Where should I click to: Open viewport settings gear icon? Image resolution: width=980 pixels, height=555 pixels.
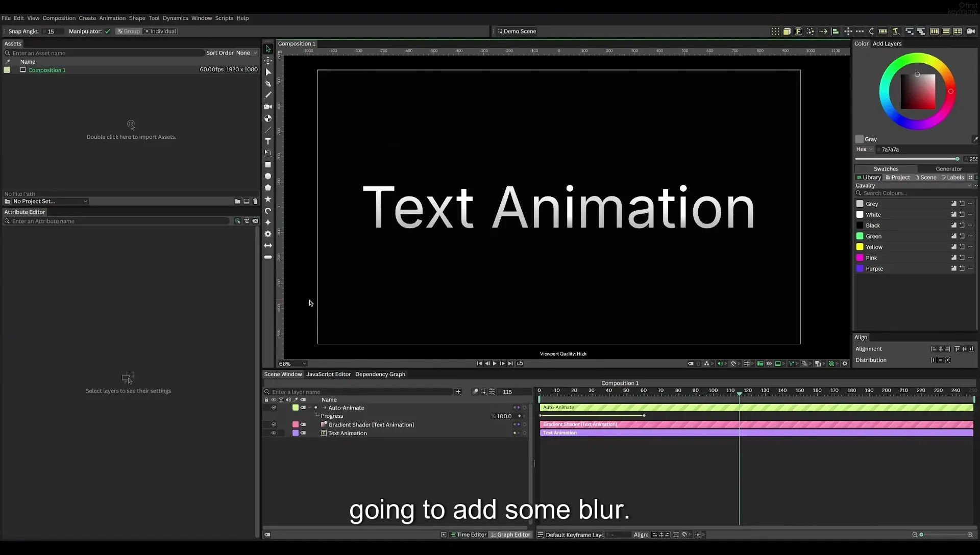[x=845, y=364]
